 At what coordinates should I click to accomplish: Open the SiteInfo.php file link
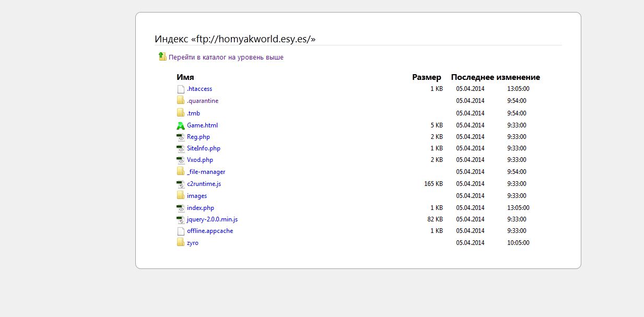pyautogui.click(x=204, y=148)
